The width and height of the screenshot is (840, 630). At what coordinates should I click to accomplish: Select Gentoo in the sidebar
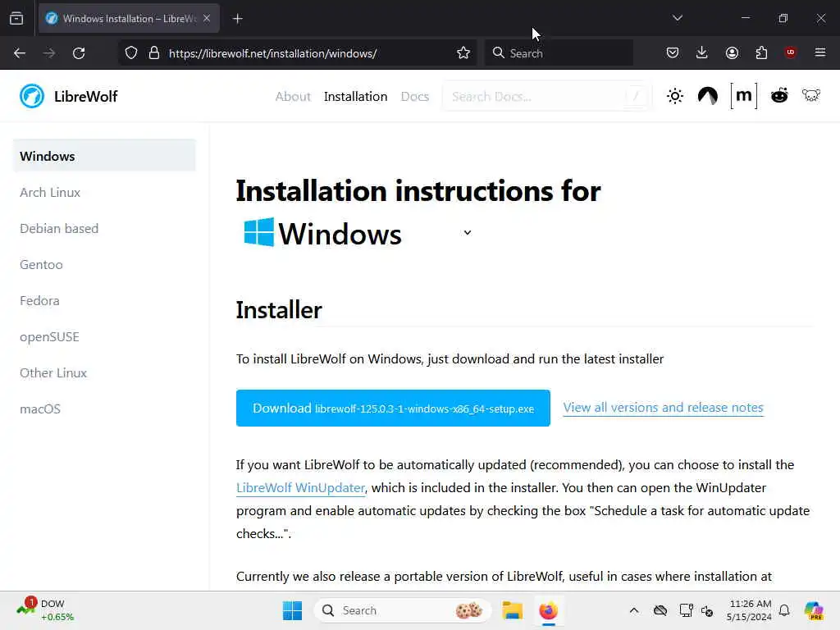click(x=41, y=265)
